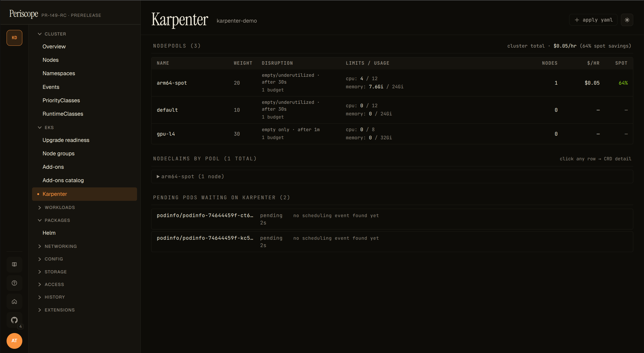Click the $/HR column header

593,63
